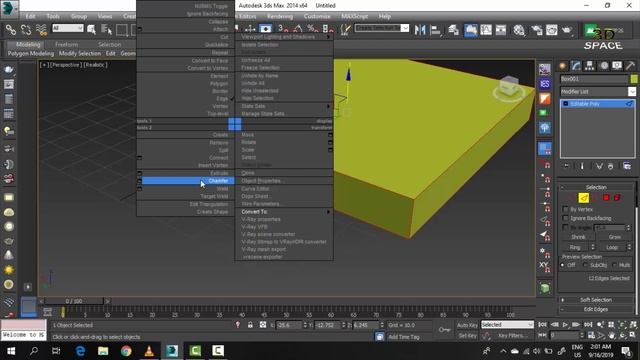640x360 pixels.
Task: Click the Mirror tool icon
Action: pyautogui.click(x=420, y=30)
